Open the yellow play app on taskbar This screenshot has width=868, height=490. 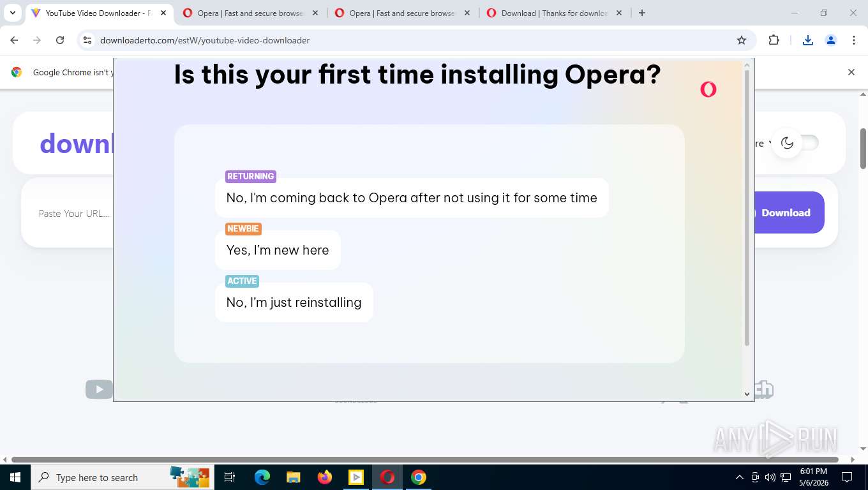(x=356, y=477)
